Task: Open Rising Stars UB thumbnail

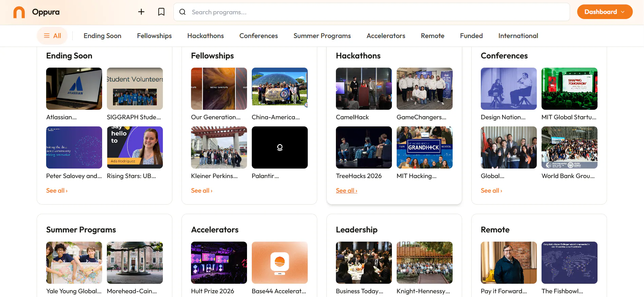Action: point(135,147)
